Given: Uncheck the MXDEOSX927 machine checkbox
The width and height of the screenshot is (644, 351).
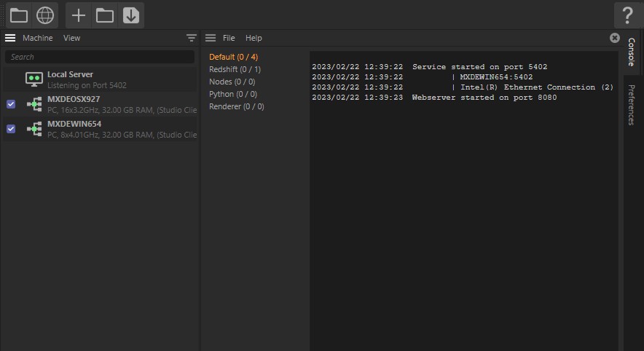Looking at the screenshot, I should (x=11, y=104).
